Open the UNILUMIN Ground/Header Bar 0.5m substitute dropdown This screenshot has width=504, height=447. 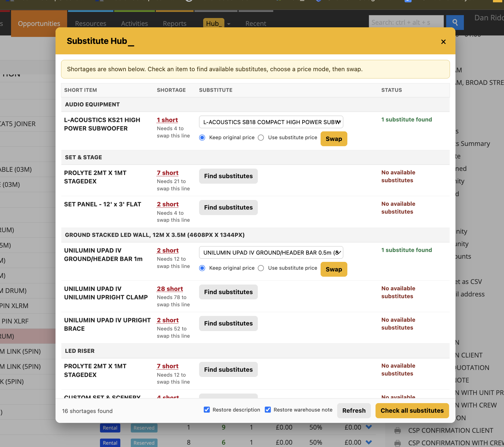coord(271,253)
